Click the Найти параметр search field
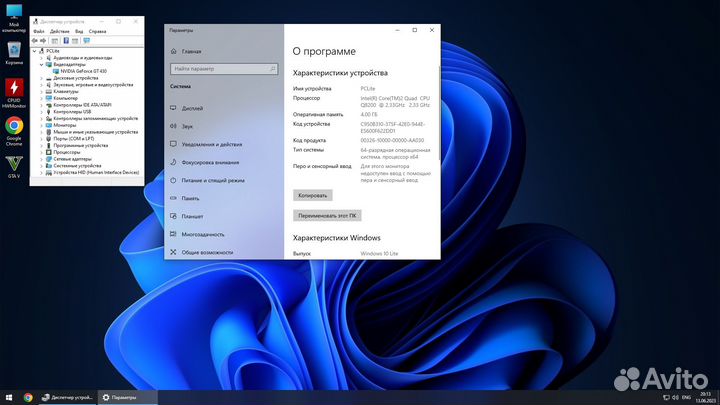This screenshot has width=720, height=405. click(x=224, y=69)
